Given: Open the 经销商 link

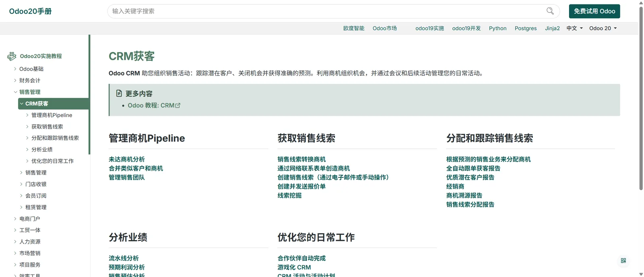Looking at the screenshot, I should pos(455,187).
